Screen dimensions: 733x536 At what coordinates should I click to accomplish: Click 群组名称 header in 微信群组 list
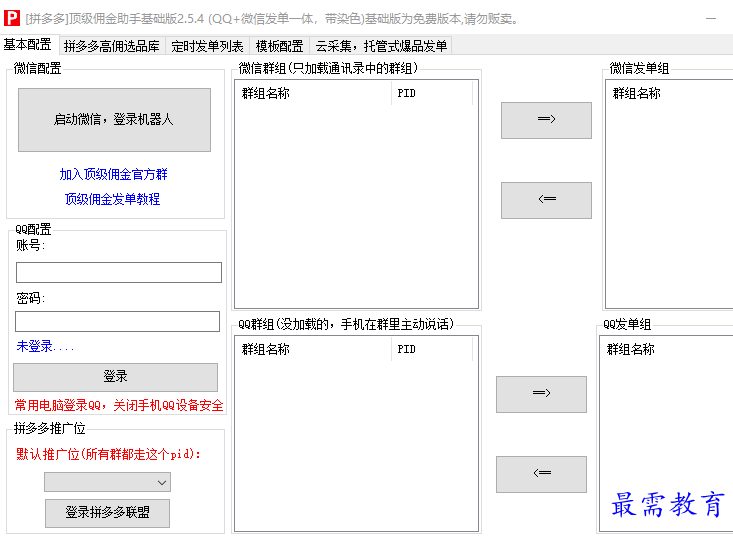pyautogui.click(x=313, y=93)
